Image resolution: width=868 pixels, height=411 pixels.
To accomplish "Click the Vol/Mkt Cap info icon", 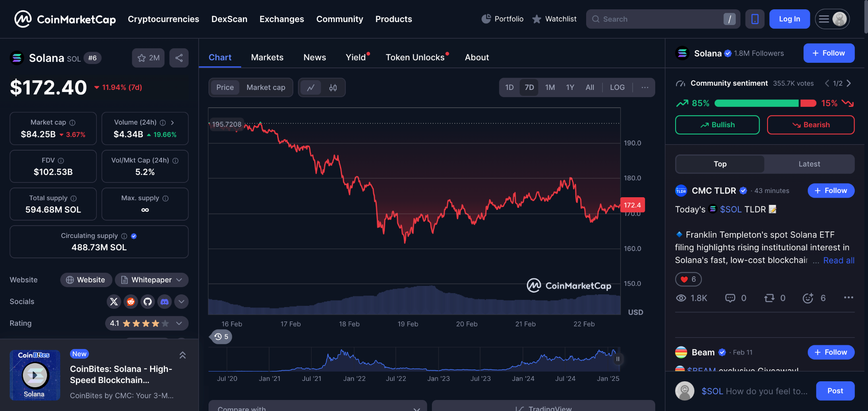I will [x=175, y=161].
